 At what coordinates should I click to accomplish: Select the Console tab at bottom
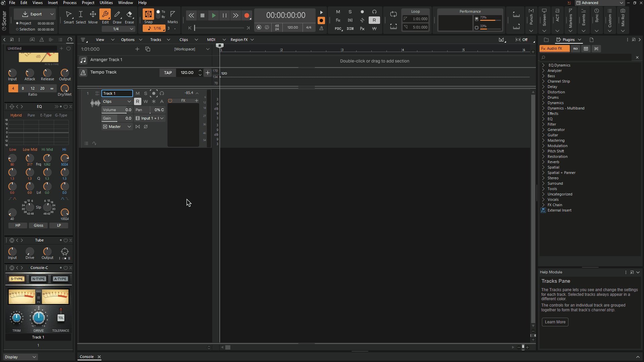pos(86,357)
